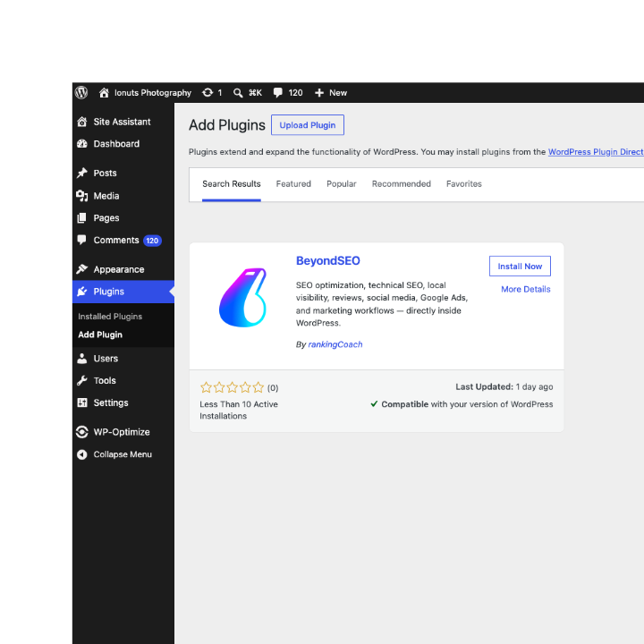Click the 120 comments badge in sidebar
The height and width of the screenshot is (644, 644).
[x=152, y=241]
